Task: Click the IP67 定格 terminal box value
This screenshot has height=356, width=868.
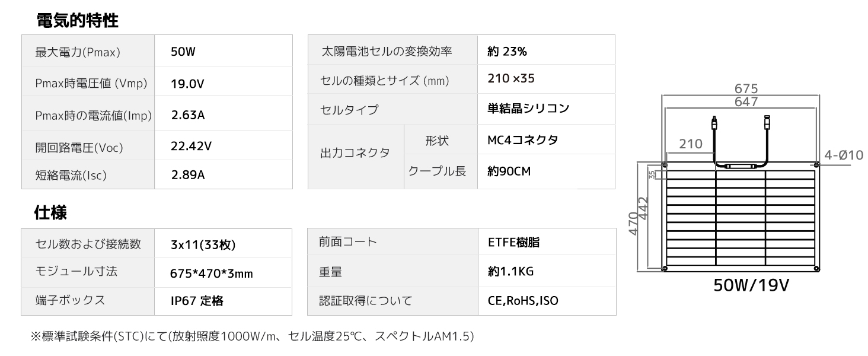Action: click(197, 301)
